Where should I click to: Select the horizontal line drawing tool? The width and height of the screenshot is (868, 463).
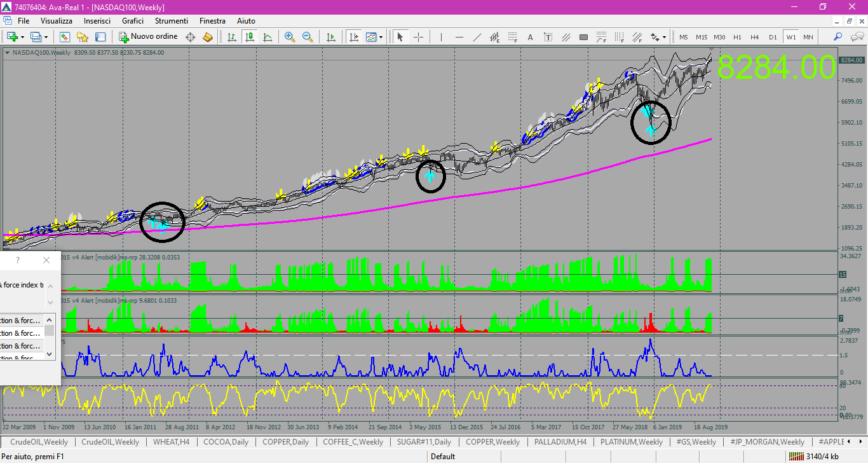point(459,37)
